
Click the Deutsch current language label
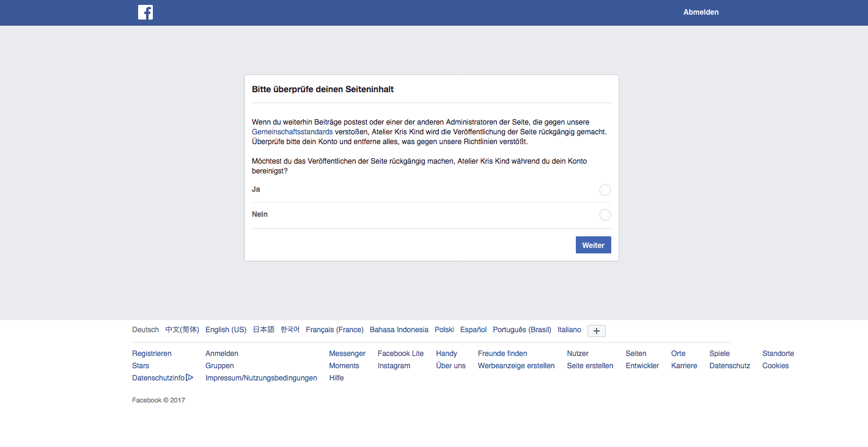(x=145, y=330)
